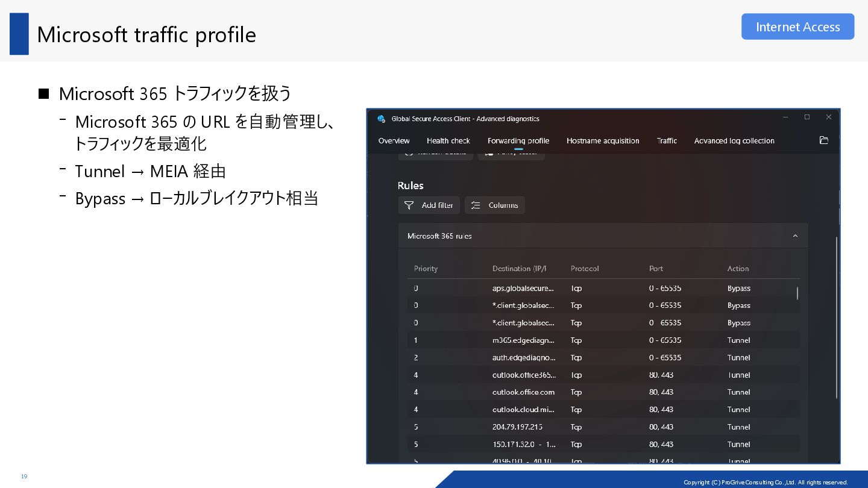Open the Health check tab

pos(448,141)
